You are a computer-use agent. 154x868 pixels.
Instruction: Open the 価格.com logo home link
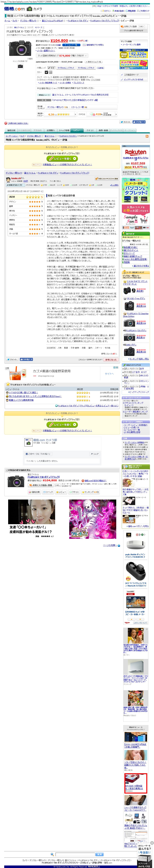point(14,9)
